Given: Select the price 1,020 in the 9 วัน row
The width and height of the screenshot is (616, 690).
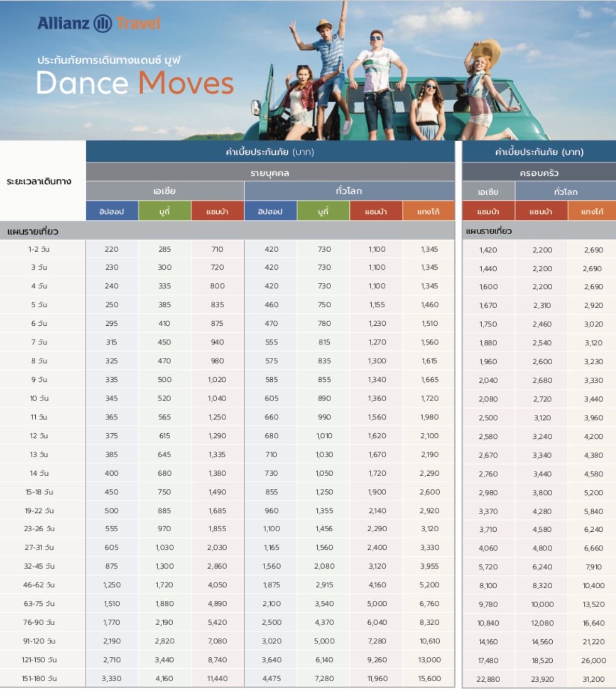Looking at the screenshot, I should (x=217, y=380).
